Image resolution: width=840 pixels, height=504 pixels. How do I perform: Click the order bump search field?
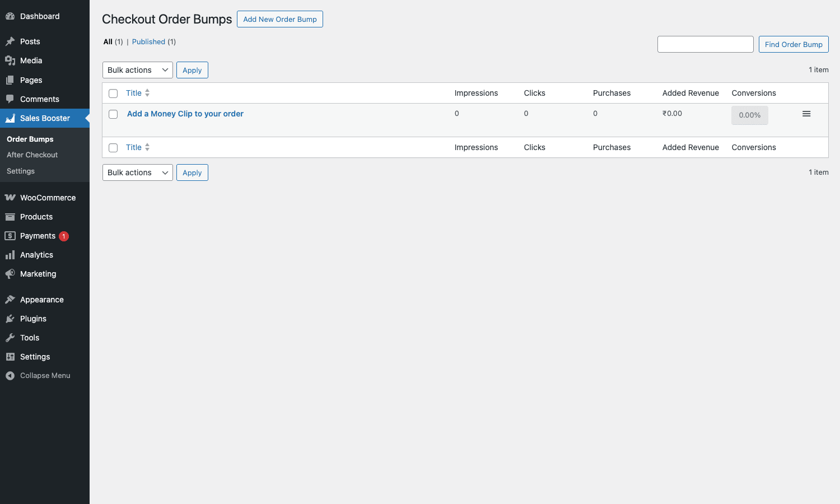pos(706,44)
